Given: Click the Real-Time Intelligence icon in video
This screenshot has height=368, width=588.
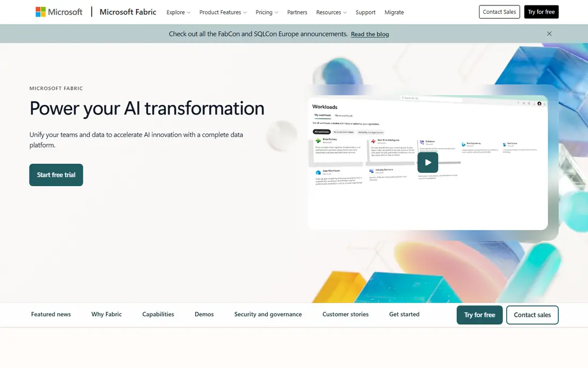Looking at the screenshot, I should point(374,141).
